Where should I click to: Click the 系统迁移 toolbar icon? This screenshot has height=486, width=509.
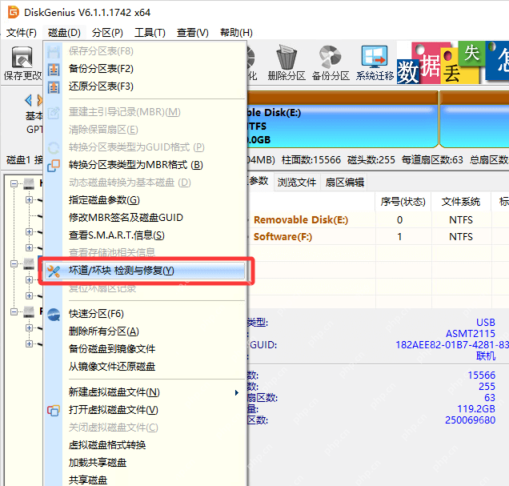pyautogui.click(x=375, y=57)
